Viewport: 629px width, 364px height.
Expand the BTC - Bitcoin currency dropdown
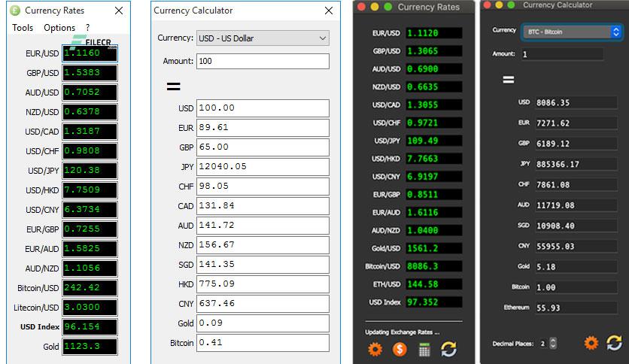coord(572,32)
